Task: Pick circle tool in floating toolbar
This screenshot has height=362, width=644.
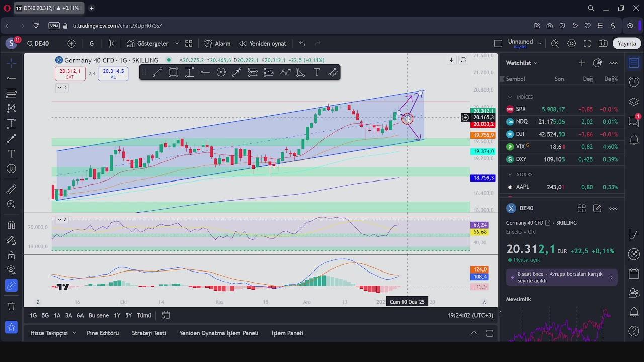Action: coord(221,73)
